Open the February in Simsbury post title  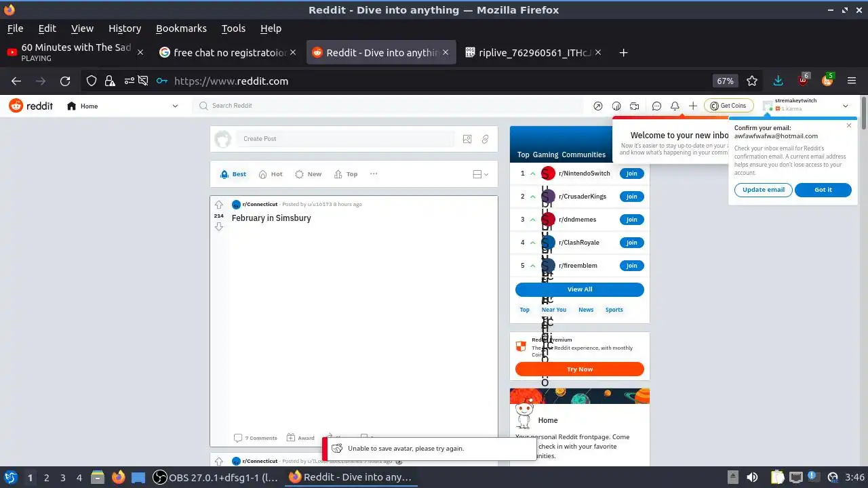(x=271, y=218)
